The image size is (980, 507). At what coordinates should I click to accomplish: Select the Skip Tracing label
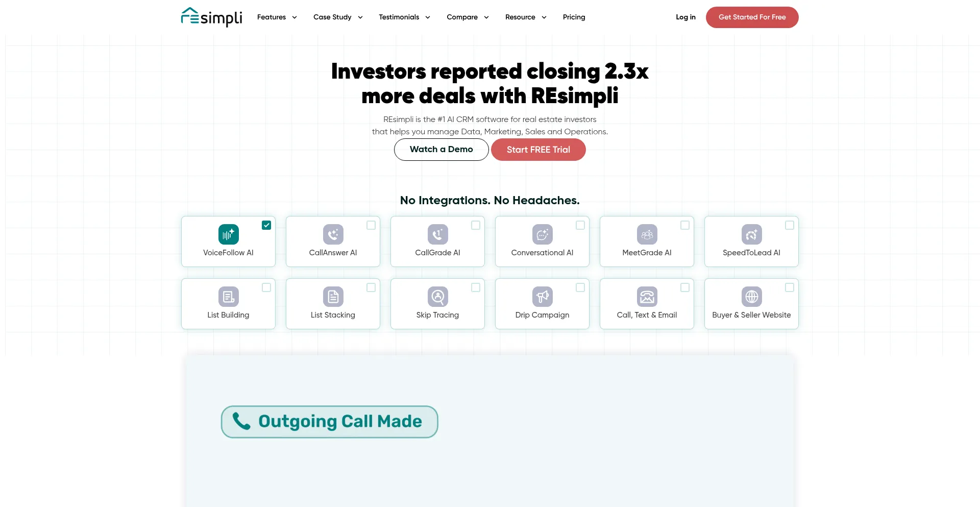click(x=437, y=315)
